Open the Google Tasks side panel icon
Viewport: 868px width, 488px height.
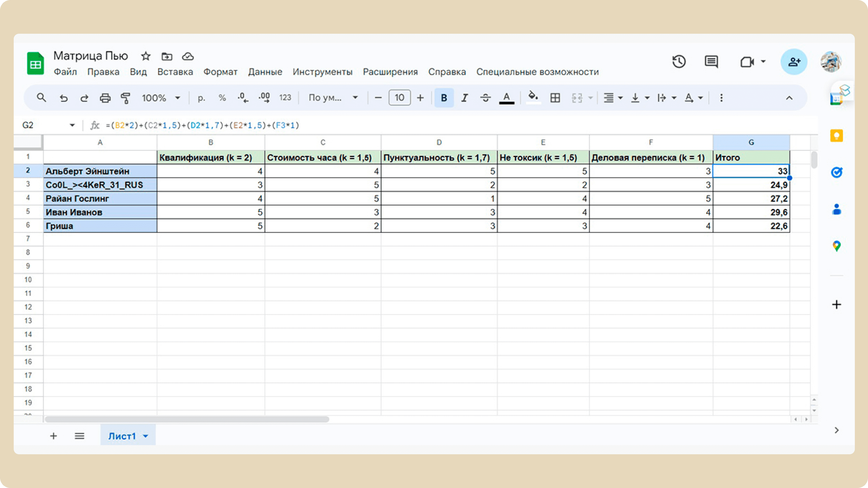point(837,173)
